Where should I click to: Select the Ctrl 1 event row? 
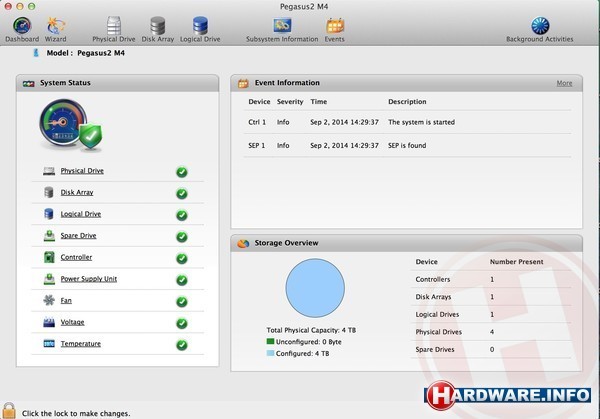407,122
